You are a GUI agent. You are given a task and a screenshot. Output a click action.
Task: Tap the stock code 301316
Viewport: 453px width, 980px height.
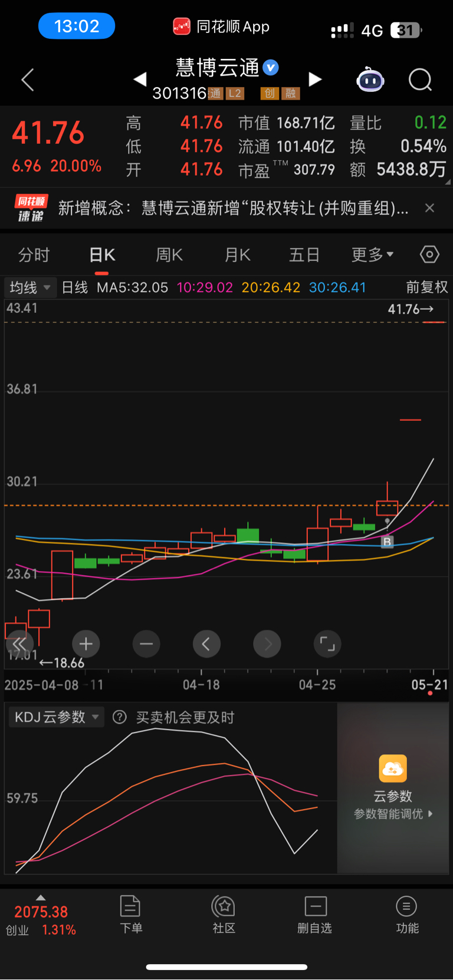(x=179, y=93)
